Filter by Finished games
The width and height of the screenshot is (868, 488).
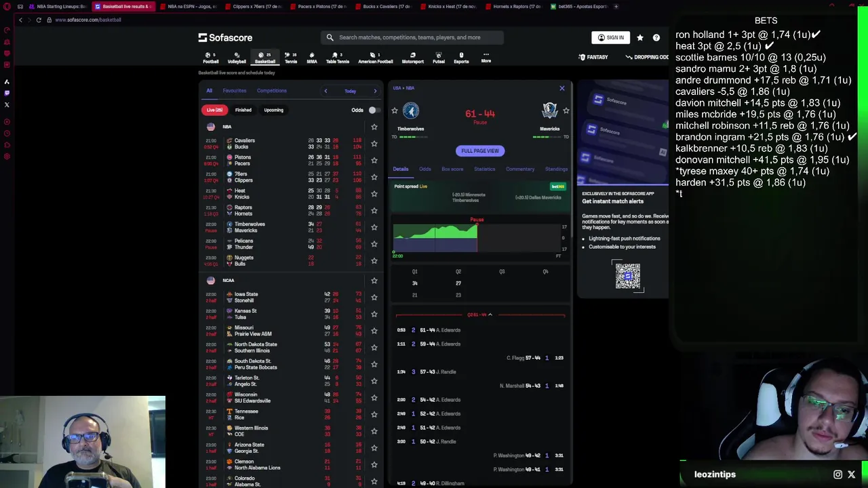point(243,110)
